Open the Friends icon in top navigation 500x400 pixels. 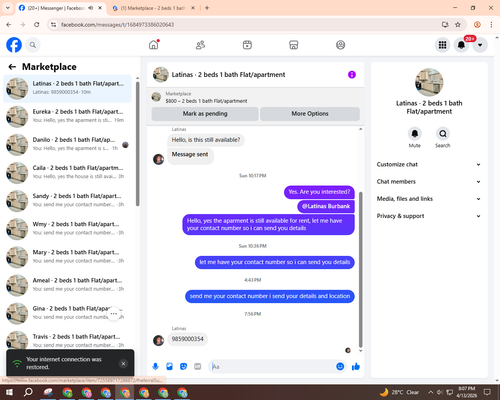(200, 45)
